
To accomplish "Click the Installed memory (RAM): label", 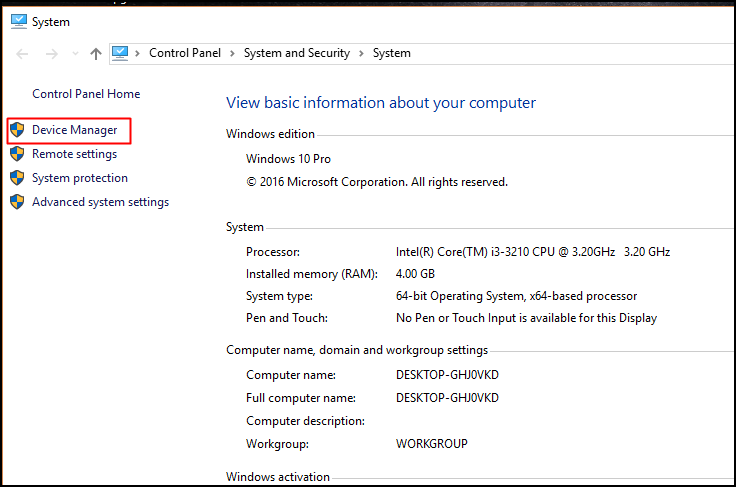I will (312, 274).
